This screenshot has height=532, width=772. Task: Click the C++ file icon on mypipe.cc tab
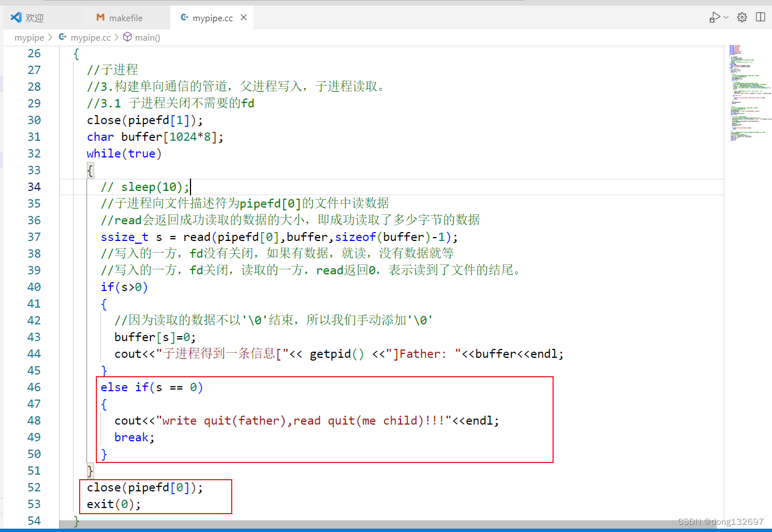[184, 18]
